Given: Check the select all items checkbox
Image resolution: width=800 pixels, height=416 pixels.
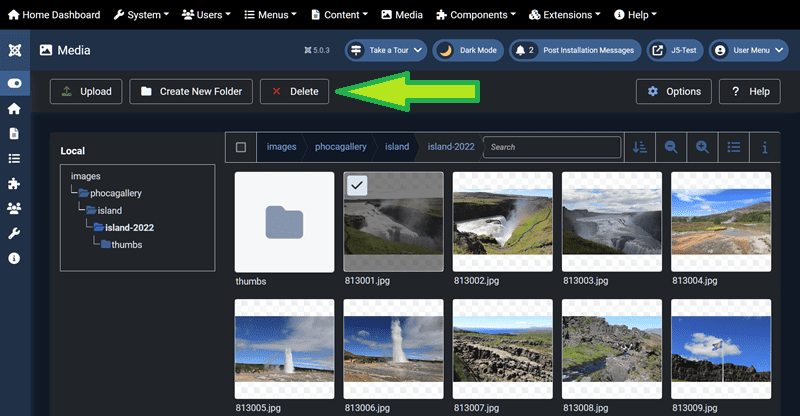Looking at the screenshot, I should [x=241, y=147].
